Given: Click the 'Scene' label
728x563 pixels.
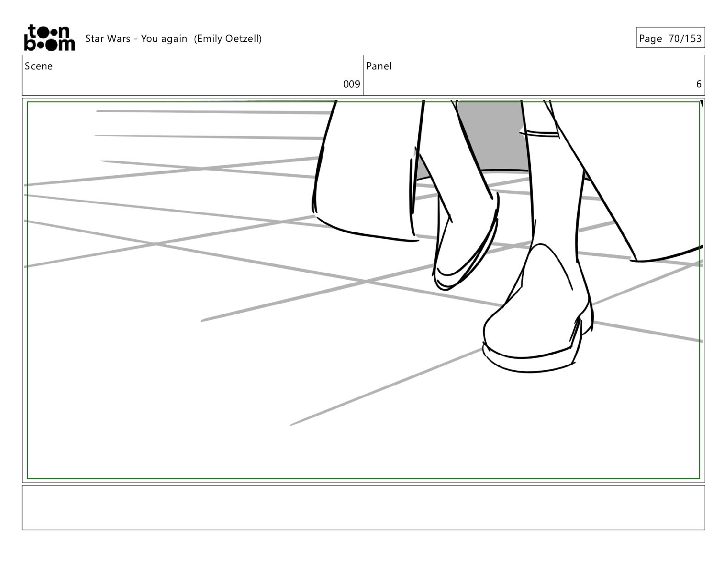Looking at the screenshot, I should [39, 66].
